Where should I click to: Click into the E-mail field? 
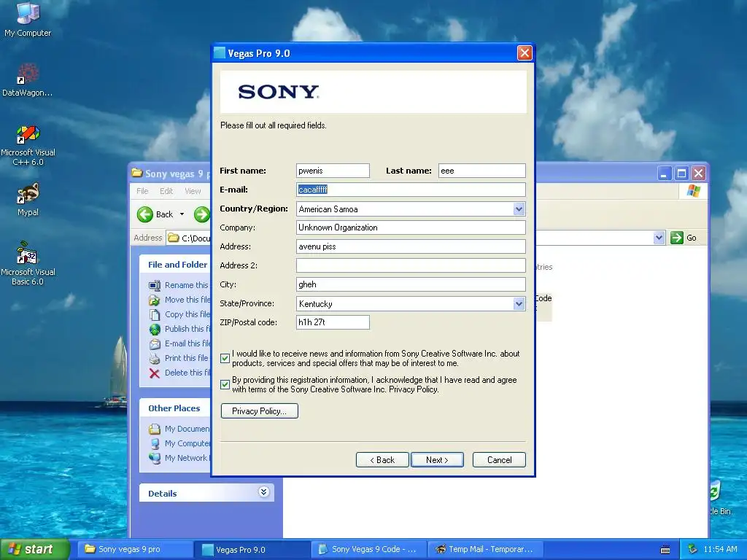pyautogui.click(x=411, y=190)
